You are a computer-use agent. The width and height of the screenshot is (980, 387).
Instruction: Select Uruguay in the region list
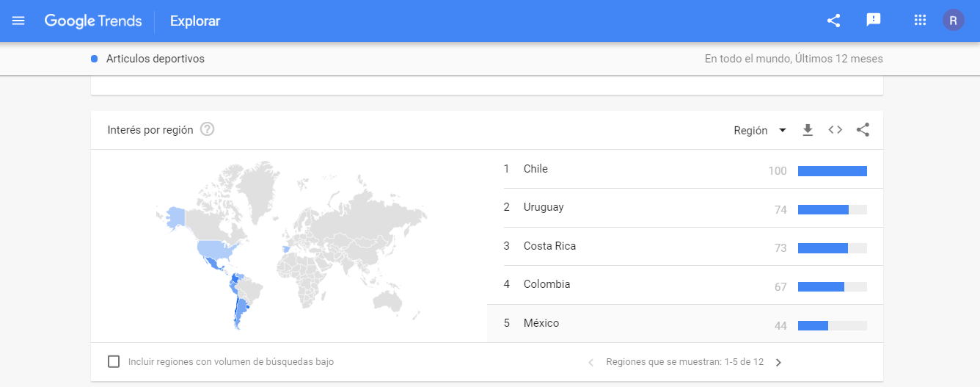[685, 208]
